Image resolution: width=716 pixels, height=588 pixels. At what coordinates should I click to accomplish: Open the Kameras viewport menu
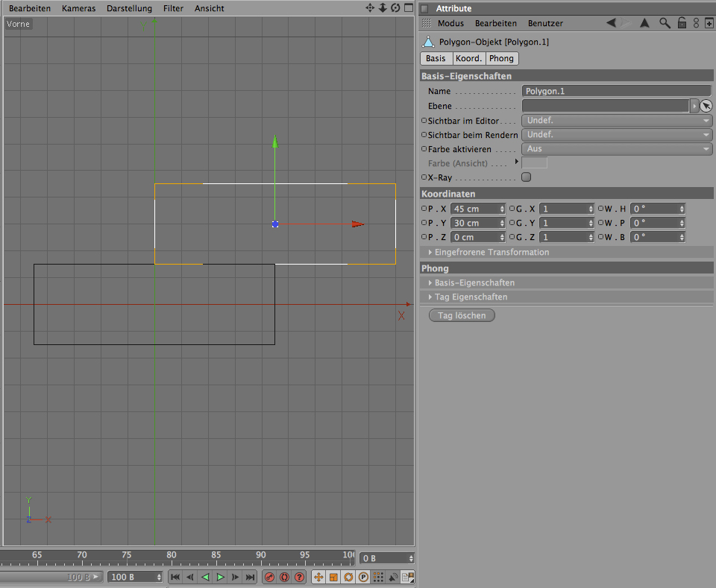point(78,8)
